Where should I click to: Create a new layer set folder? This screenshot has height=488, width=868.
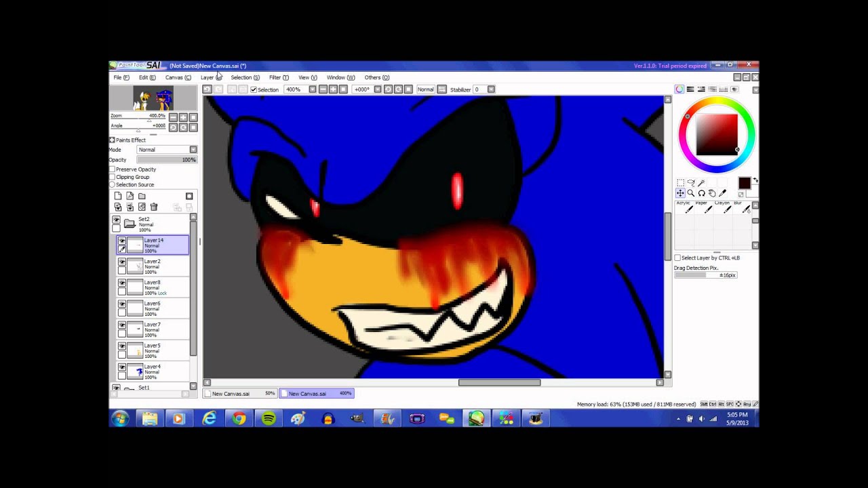click(142, 196)
